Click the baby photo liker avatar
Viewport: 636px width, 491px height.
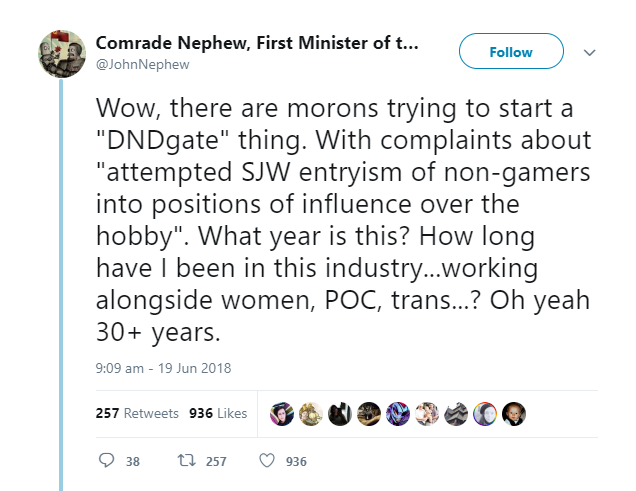(x=514, y=413)
